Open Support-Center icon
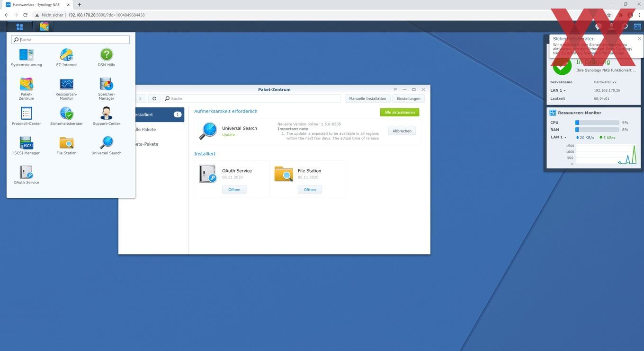The image size is (644, 351). tap(107, 116)
